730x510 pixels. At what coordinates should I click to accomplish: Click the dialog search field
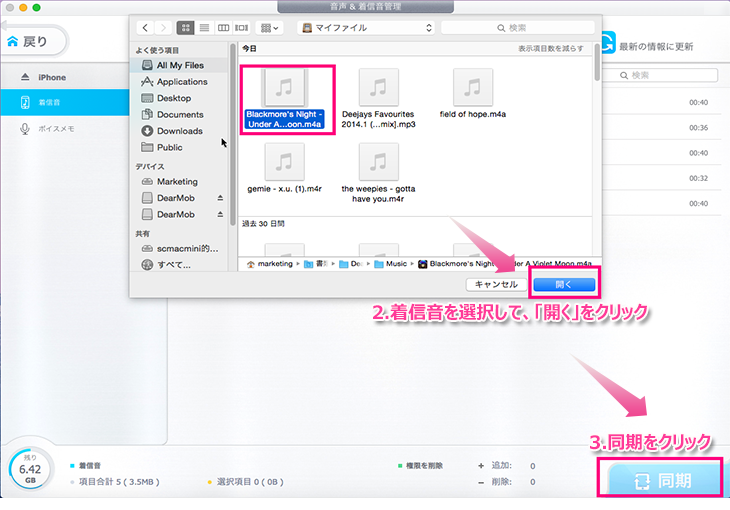point(518,28)
